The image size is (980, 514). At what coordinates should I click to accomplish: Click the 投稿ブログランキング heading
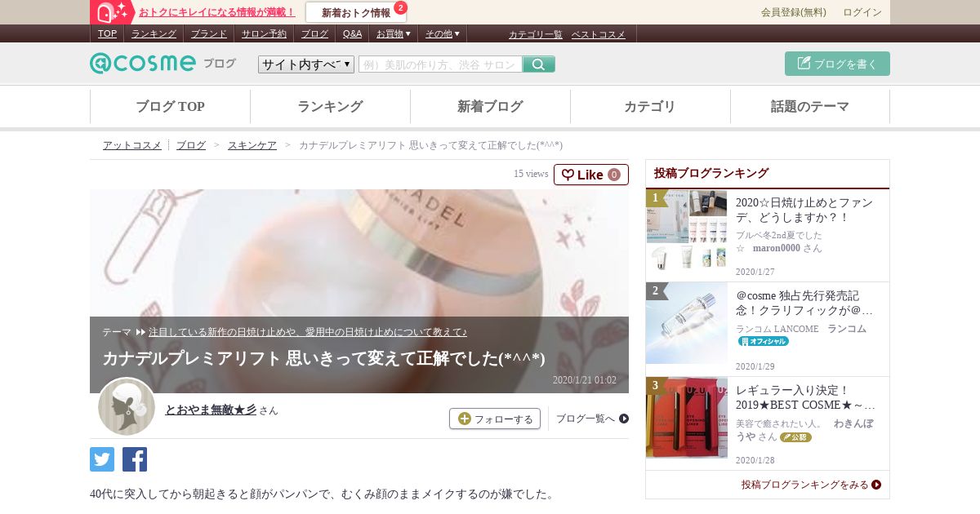(711, 173)
